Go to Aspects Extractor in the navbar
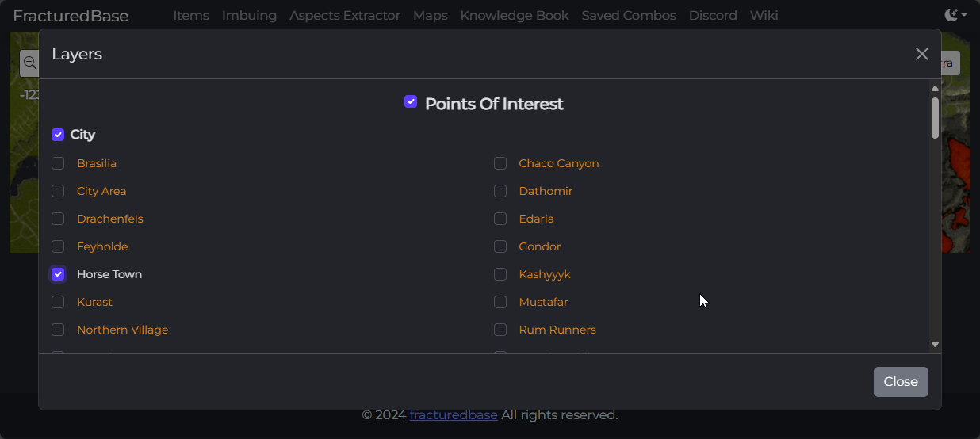Image resolution: width=980 pixels, height=439 pixels. click(x=345, y=15)
